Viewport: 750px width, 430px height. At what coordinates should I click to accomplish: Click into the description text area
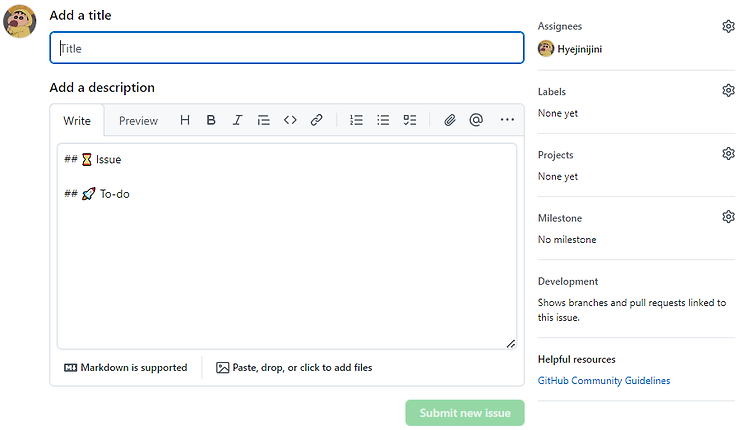click(287, 246)
